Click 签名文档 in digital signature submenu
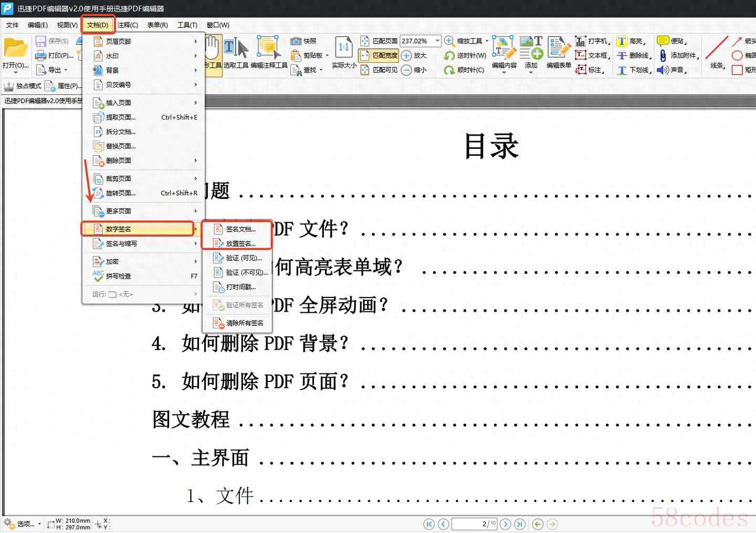The width and height of the screenshot is (756, 533). pyautogui.click(x=240, y=229)
